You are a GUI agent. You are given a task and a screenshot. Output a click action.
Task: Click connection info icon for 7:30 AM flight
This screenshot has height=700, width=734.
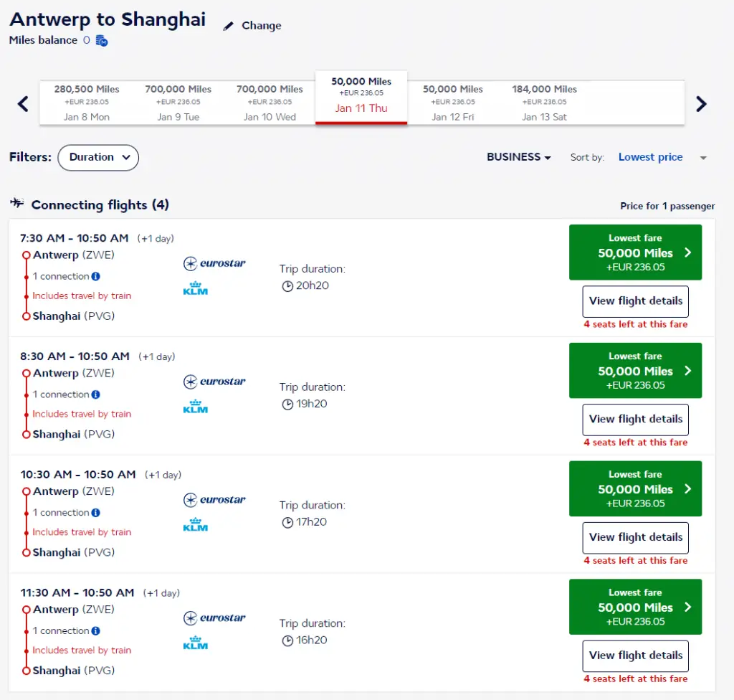(96, 276)
